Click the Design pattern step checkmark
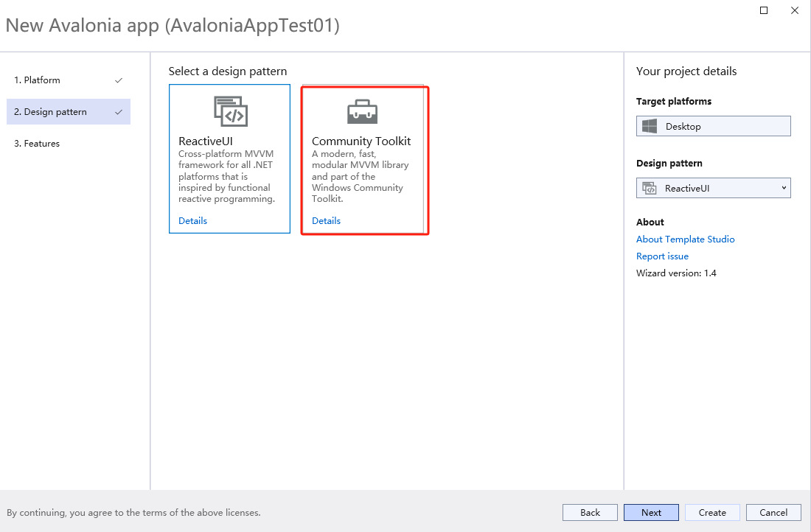The height and width of the screenshot is (532, 811). pos(119,112)
